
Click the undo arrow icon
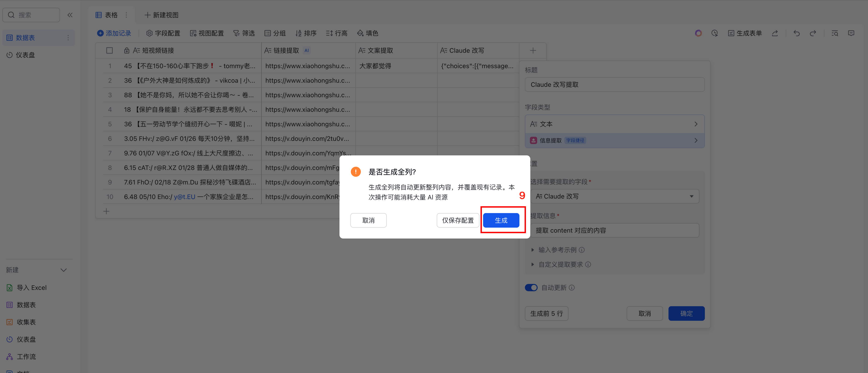[797, 33]
